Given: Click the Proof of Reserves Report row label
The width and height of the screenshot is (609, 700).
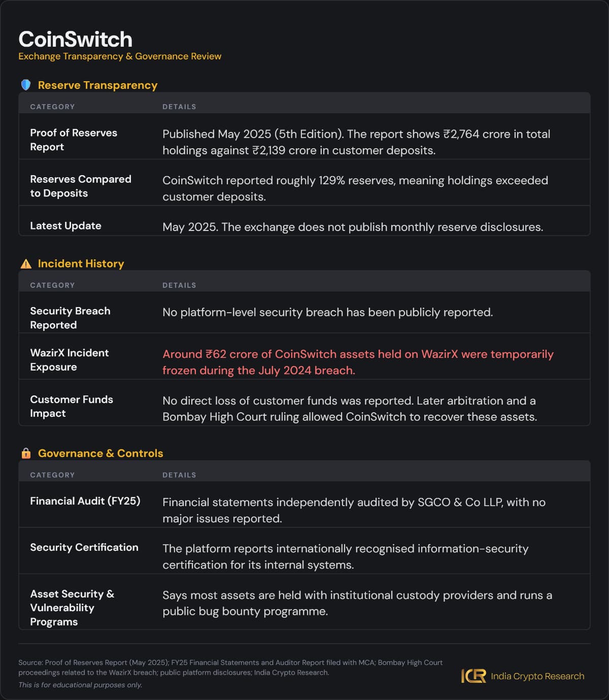Looking at the screenshot, I should [74, 140].
